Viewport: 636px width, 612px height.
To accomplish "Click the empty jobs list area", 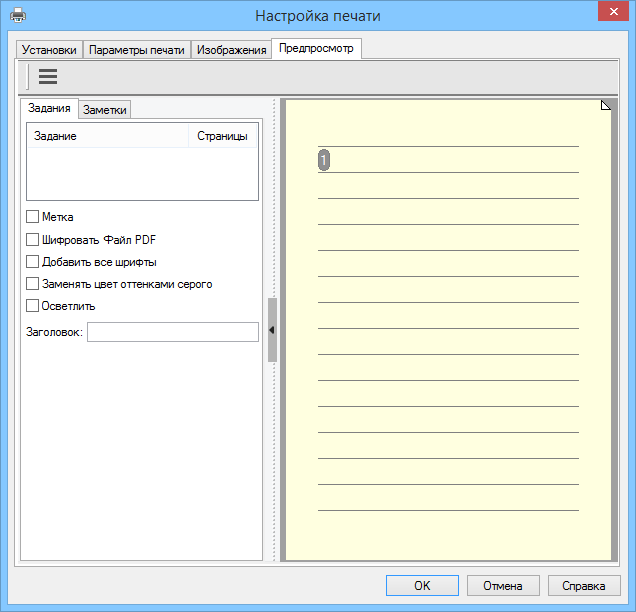I will click(142, 173).
